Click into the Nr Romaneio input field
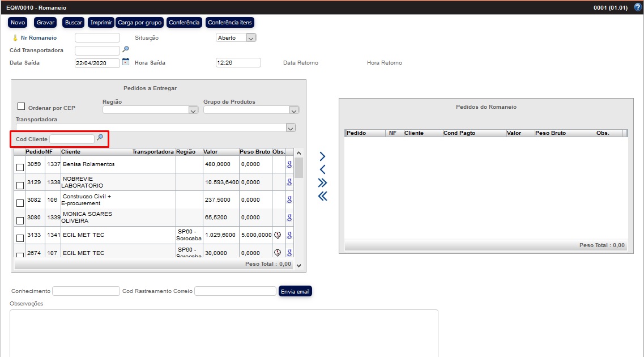The image size is (644, 357). click(x=97, y=38)
